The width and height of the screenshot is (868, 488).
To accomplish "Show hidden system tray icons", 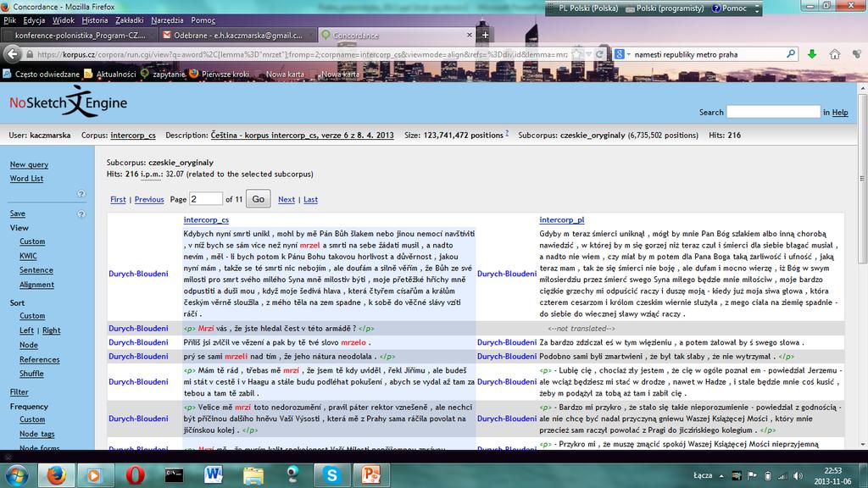I will point(721,476).
